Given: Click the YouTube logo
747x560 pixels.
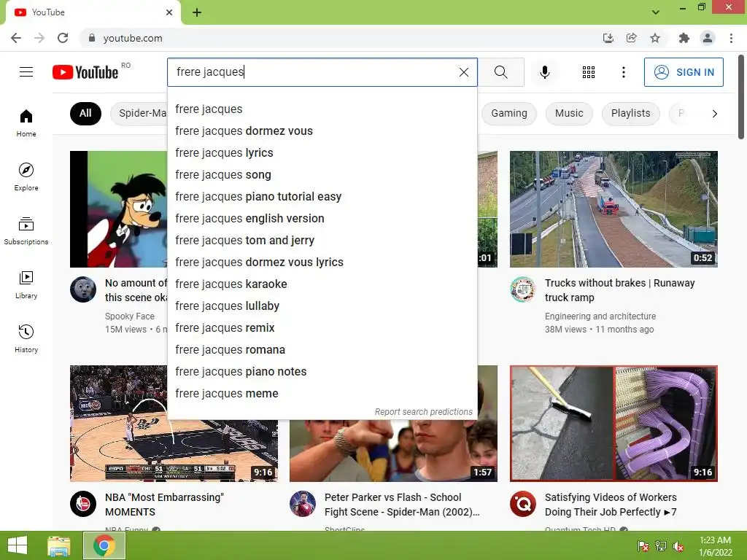Looking at the screenshot, I should coord(85,72).
